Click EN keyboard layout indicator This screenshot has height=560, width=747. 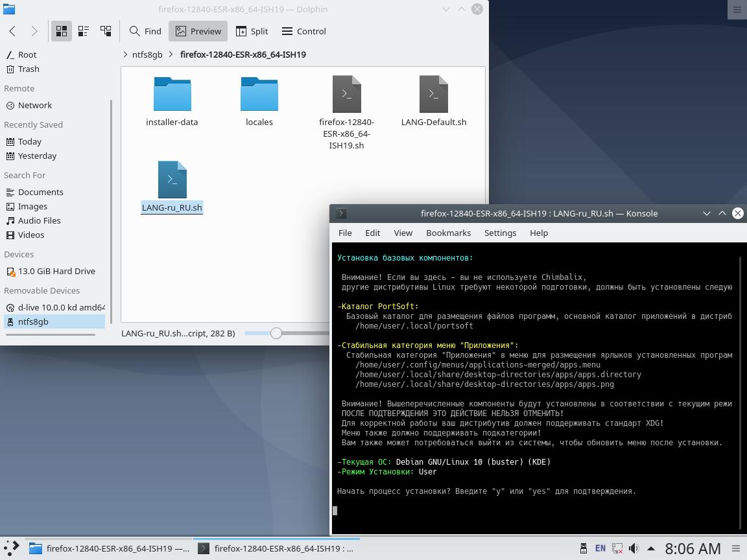pos(600,548)
